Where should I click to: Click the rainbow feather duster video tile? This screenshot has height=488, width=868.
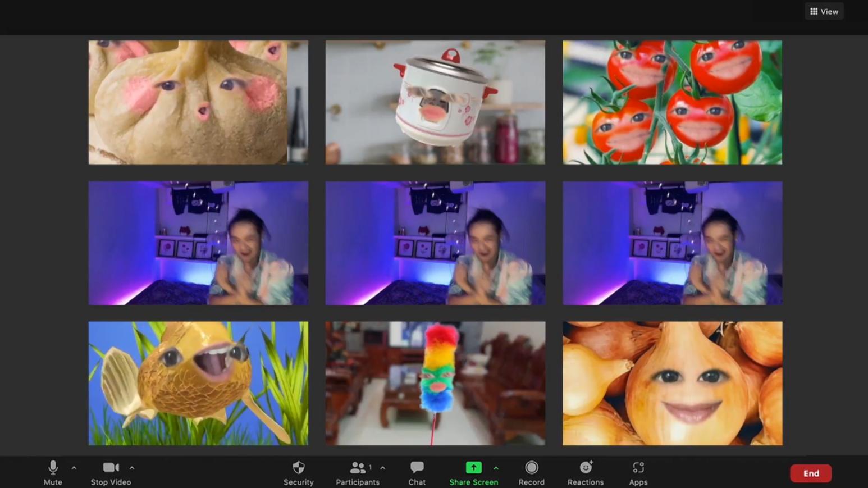(435, 383)
